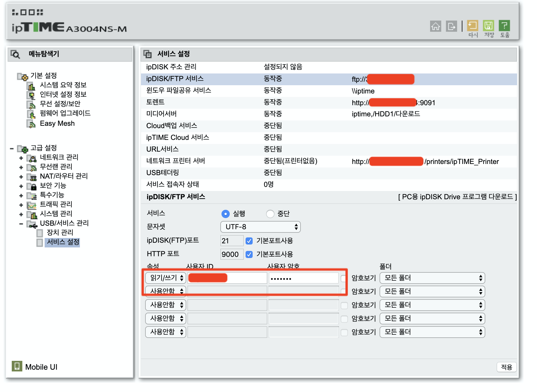Click the 메뉴탐색기 search icon
The width and height of the screenshot is (537, 392).
click(x=15, y=54)
